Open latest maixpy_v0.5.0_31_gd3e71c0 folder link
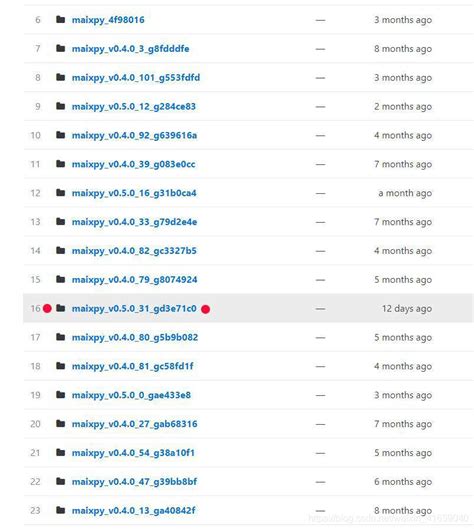The width and height of the screenshot is (474, 529). point(134,309)
